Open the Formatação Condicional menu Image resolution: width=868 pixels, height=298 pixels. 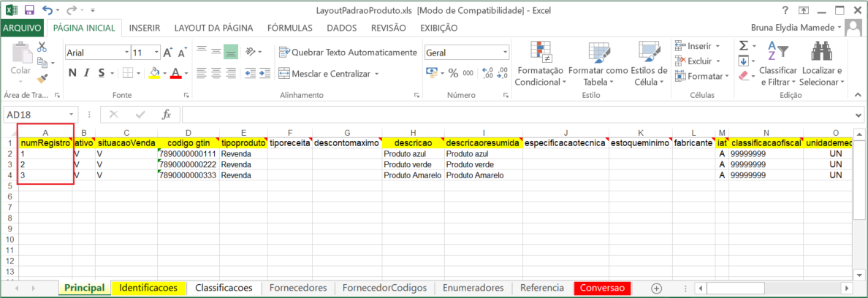(x=540, y=64)
